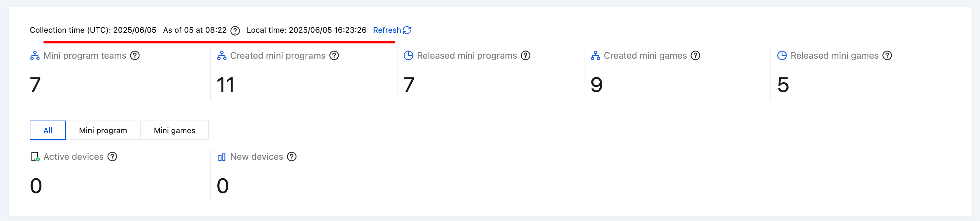
Task: Open help tooltip for New devices
Action: (x=291, y=157)
